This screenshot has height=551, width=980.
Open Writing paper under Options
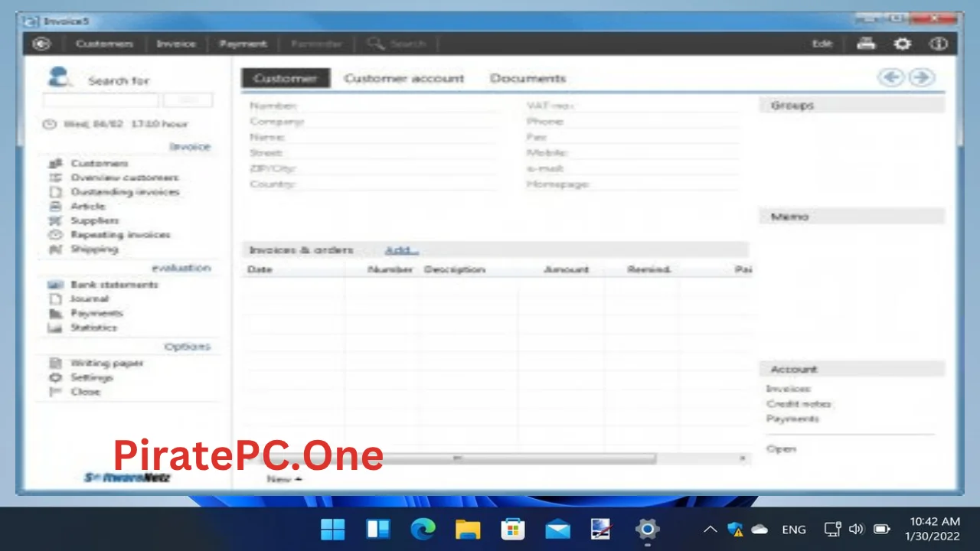point(106,363)
